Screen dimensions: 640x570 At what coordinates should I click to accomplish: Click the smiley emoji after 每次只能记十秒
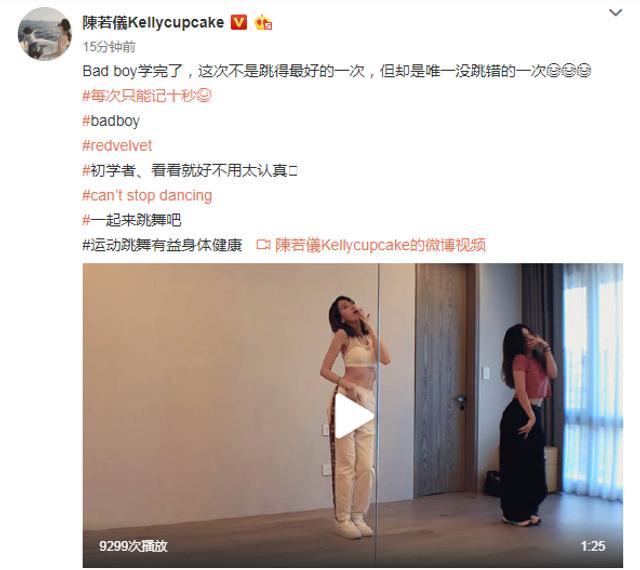[x=204, y=96]
